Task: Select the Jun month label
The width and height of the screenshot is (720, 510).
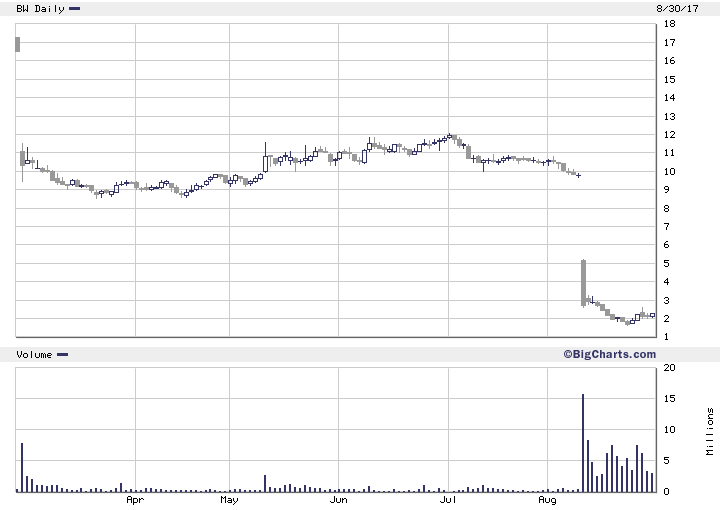Action: 338,499
